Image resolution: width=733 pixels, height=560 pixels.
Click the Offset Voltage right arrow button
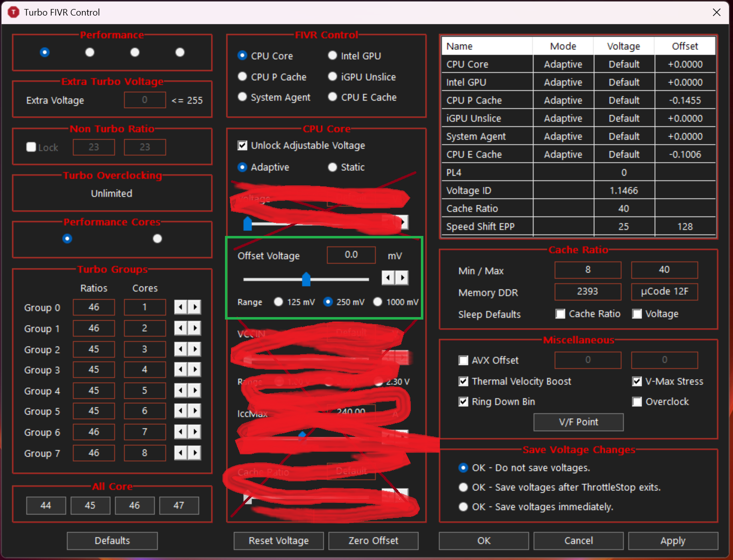coord(402,277)
